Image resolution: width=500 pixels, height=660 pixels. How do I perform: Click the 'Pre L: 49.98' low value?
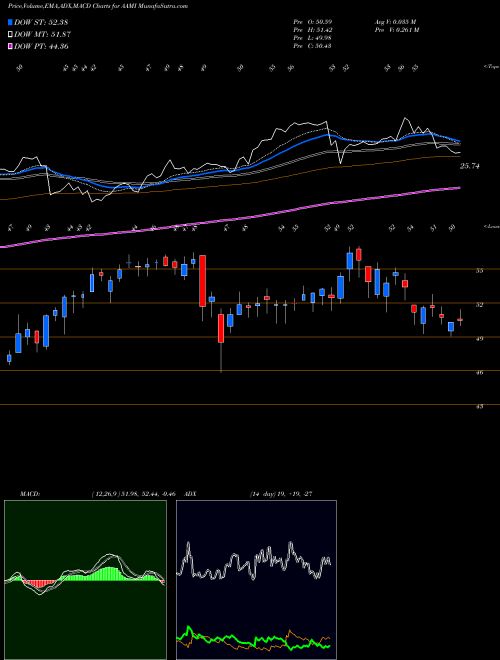click(x=313, y=38)
